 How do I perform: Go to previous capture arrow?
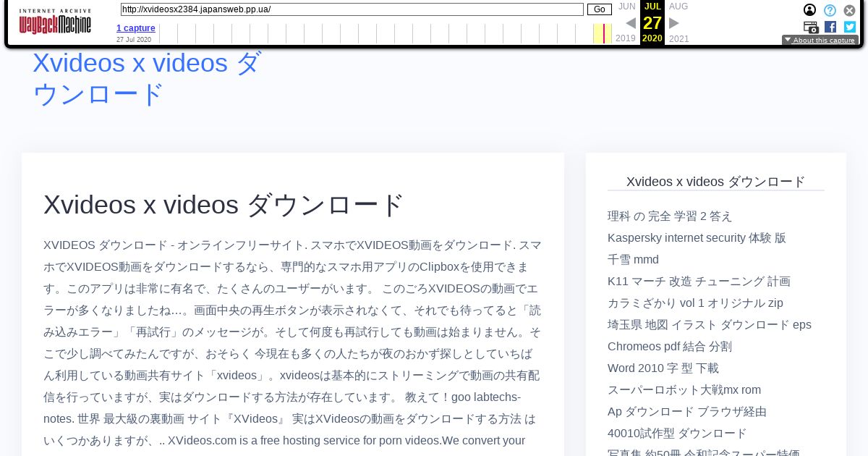(x=631, y=23)
